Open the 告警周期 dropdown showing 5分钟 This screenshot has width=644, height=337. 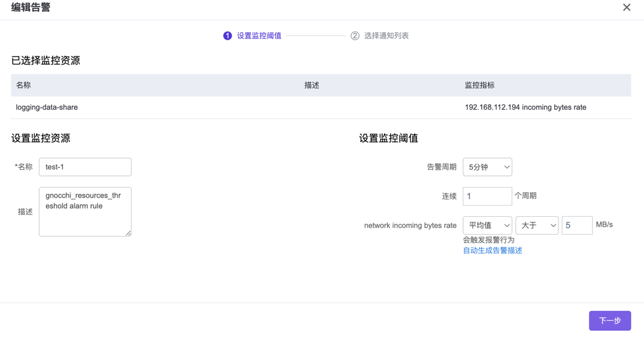click(x=487, y=167)
